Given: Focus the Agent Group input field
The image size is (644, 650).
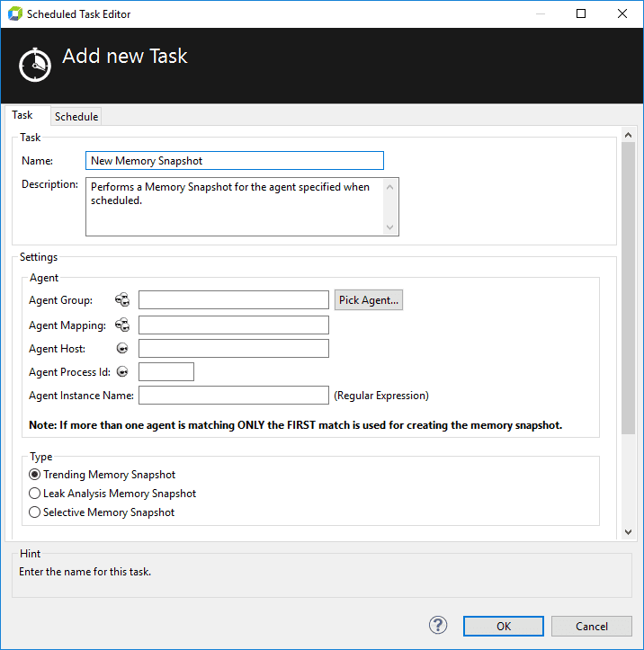Looking at the screenshot, I should coord(234,299).
